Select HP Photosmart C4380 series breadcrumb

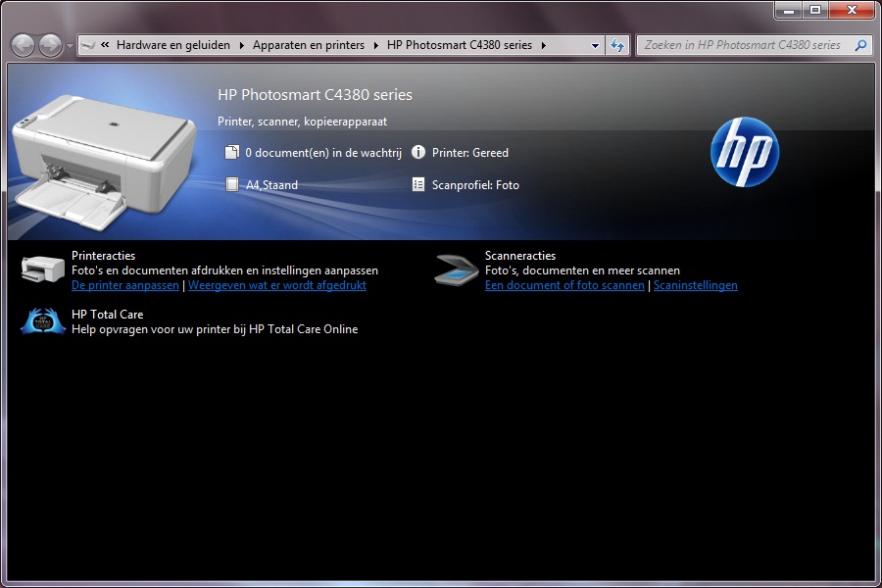coord(459,45)
